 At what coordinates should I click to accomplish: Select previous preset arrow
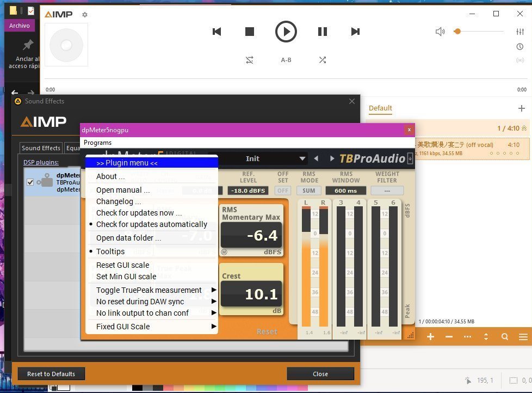coord(316,158)
